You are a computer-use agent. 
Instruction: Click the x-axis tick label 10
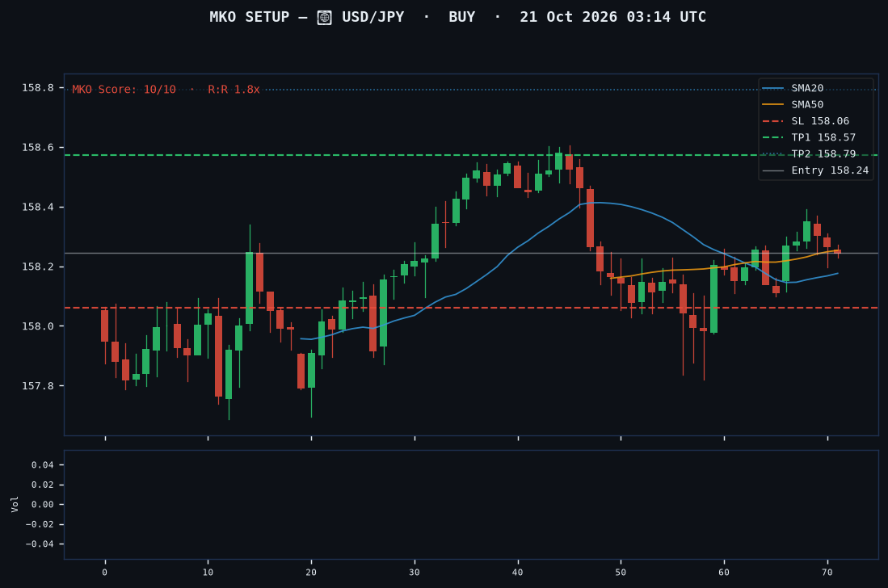click(x=208, y=572)
